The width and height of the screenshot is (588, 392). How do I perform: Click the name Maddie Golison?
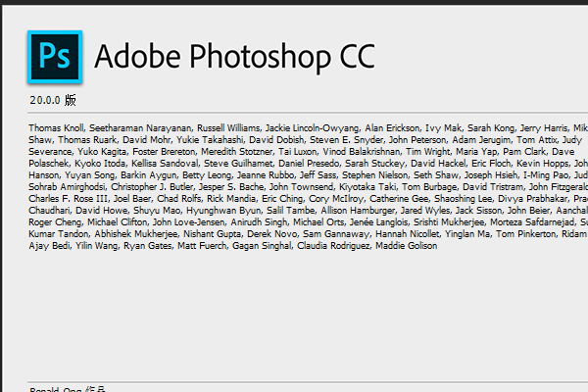point(406,246)
